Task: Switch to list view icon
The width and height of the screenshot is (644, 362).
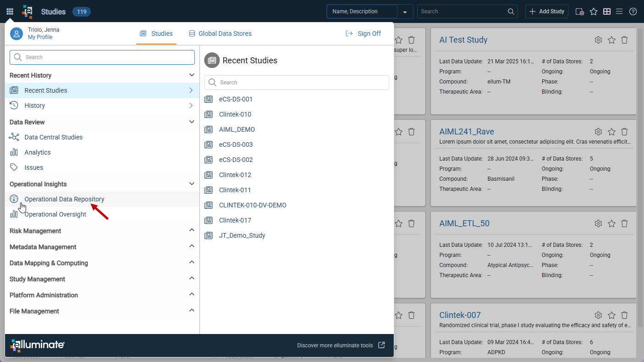Action: point(619,11)
